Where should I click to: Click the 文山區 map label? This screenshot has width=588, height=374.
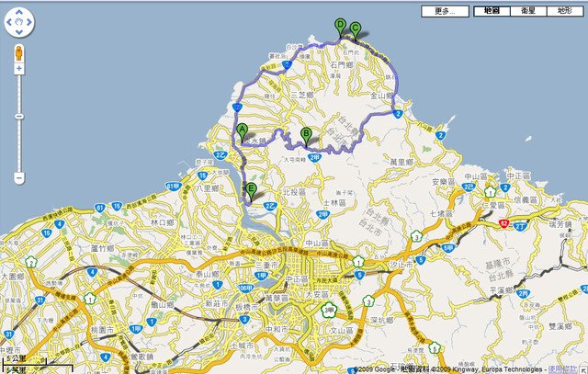342,331
